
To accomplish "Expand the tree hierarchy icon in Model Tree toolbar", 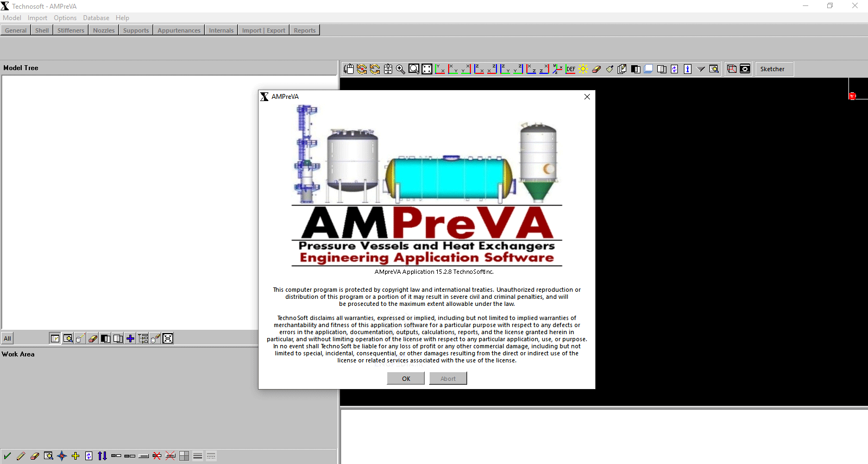I will pos(143,338).
